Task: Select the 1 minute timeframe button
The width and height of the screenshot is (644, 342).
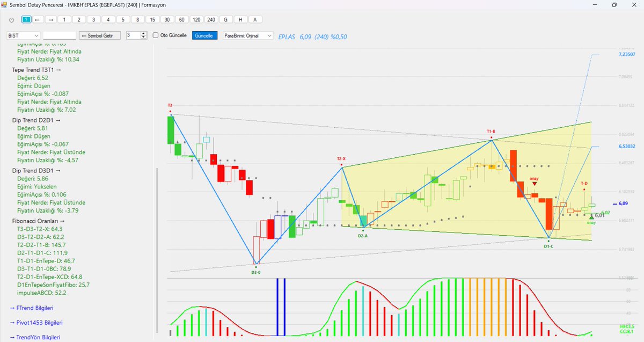Action: click(x=64, y=19)
